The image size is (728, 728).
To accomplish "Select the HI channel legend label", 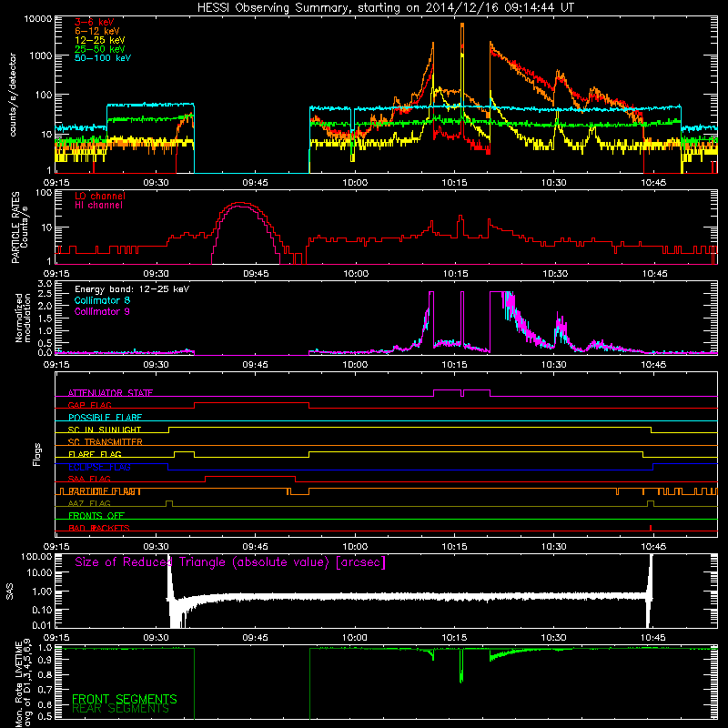I will [x=98, y=206].
